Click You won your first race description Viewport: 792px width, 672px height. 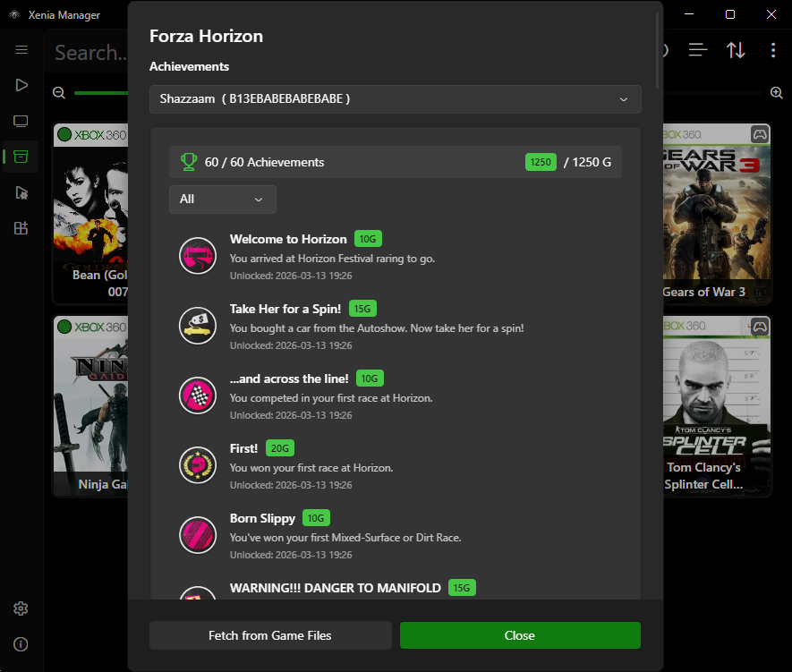[x=311, y=468]
